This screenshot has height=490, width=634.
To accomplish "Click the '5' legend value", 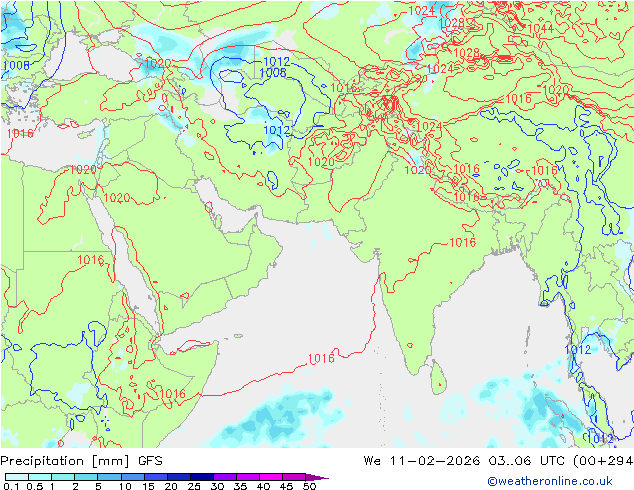I will 98,486.
